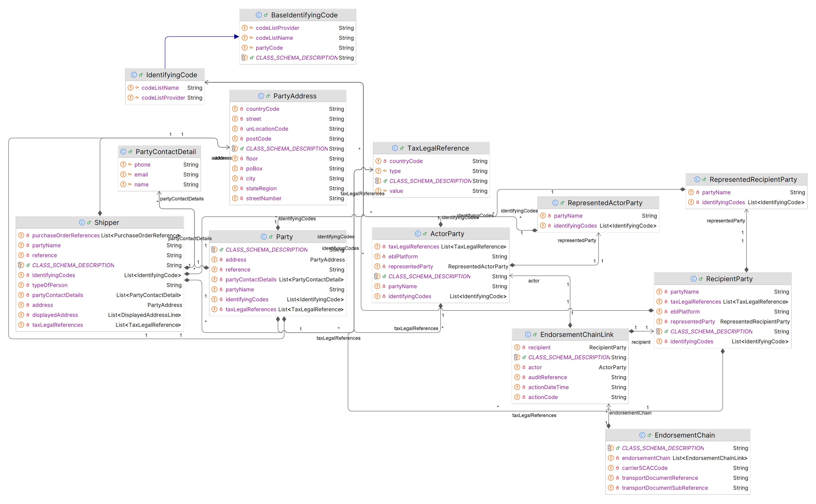Select ebIPlatform field in RecipientParty
816x504 pixels.
pyautogui.click(x=722, y=312)
